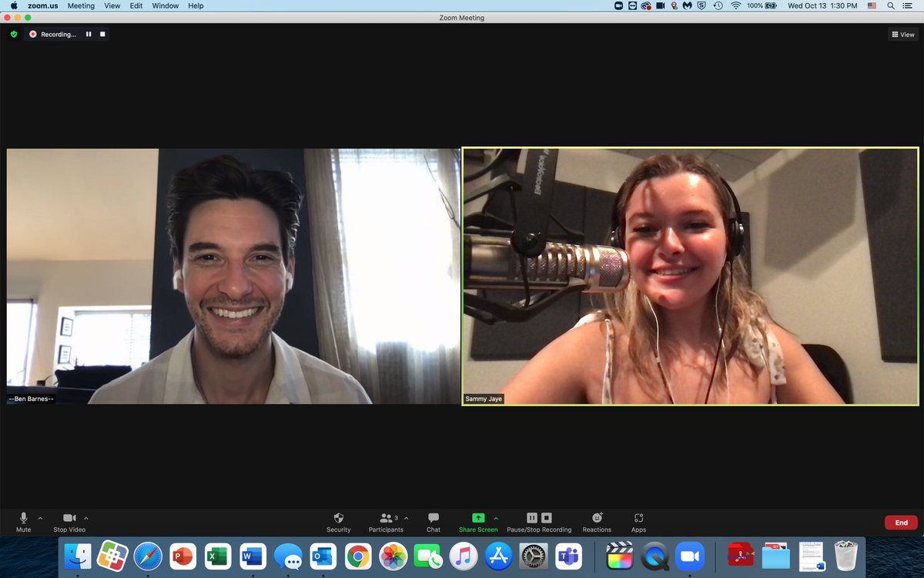This screenshot has width=924, height=578.
Task: Open the Chat panel
Action: point(434,522)
